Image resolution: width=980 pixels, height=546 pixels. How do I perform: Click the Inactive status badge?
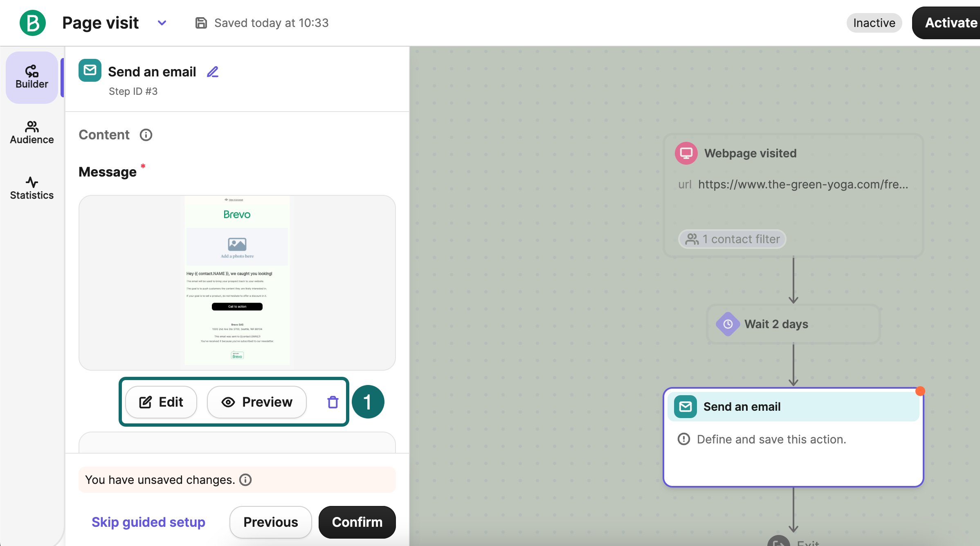[874, 23]
